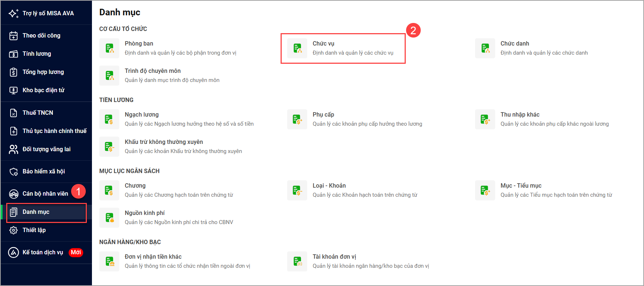Click the Chức danh category icon
Viewport: 644px width, 286px height.
click(485, 48)
